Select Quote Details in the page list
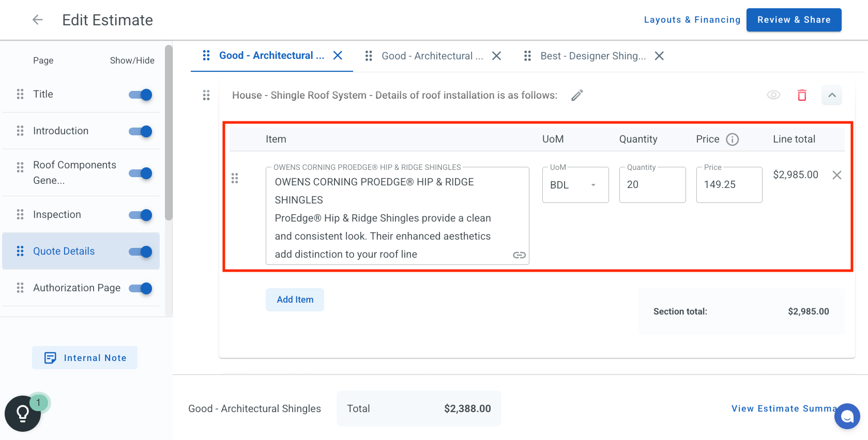 64,252
